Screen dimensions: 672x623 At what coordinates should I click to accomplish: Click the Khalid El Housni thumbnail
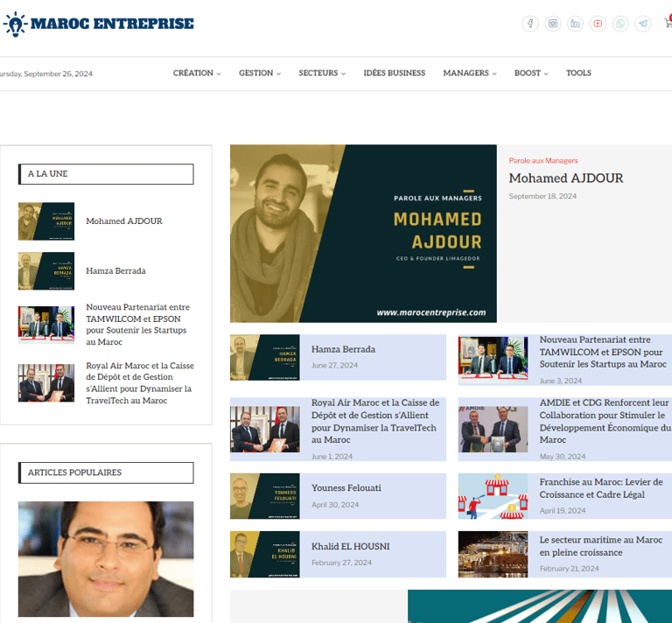265,555
